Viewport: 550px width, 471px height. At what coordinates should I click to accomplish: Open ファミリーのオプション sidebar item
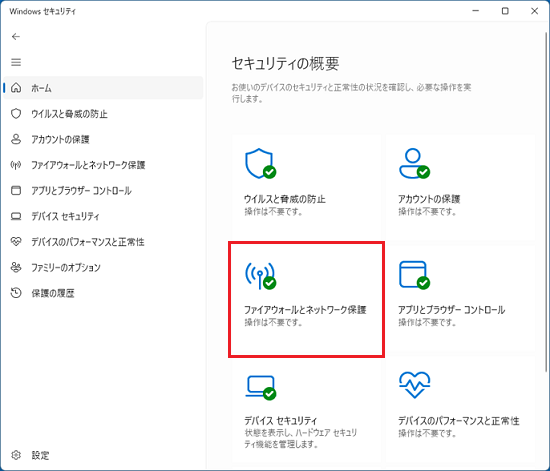(103, 267)
